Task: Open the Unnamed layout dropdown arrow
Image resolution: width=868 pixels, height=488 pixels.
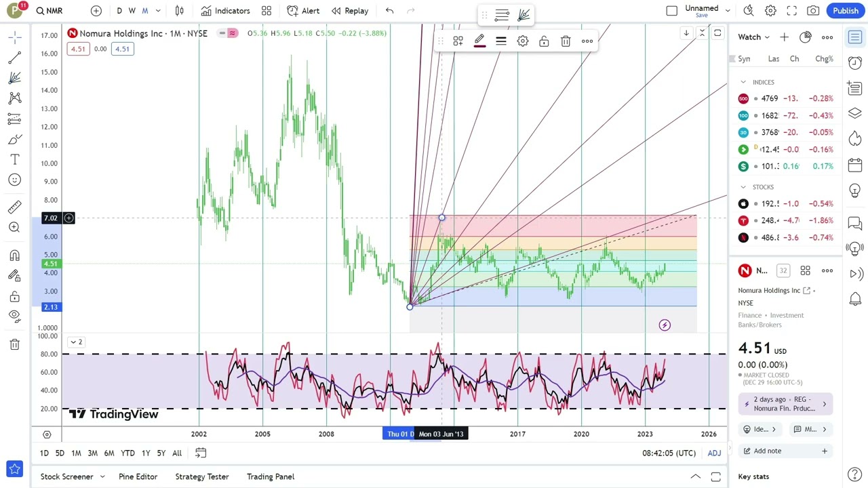Action: point(728,11)
